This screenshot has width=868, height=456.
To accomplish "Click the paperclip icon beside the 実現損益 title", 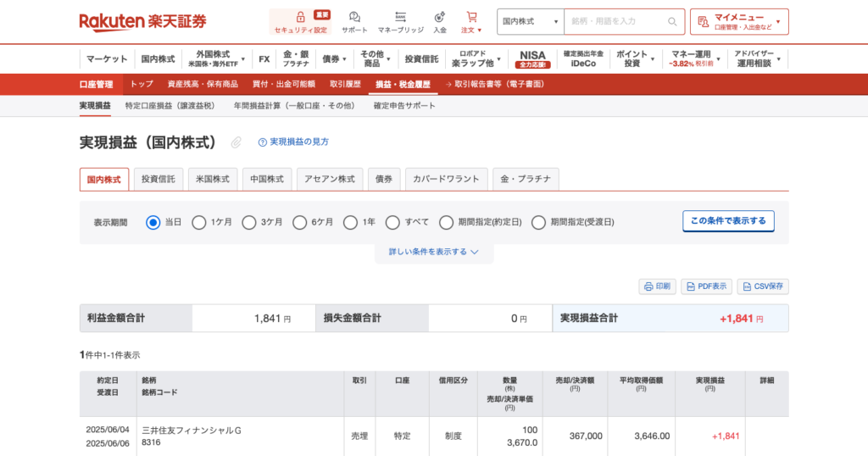I will (236, 142).
